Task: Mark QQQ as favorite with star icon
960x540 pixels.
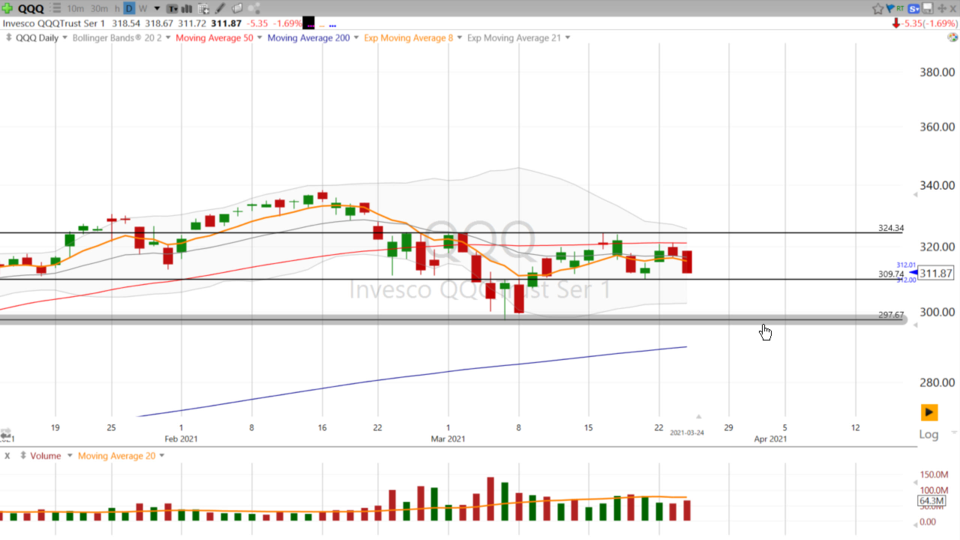Action: 878,9
